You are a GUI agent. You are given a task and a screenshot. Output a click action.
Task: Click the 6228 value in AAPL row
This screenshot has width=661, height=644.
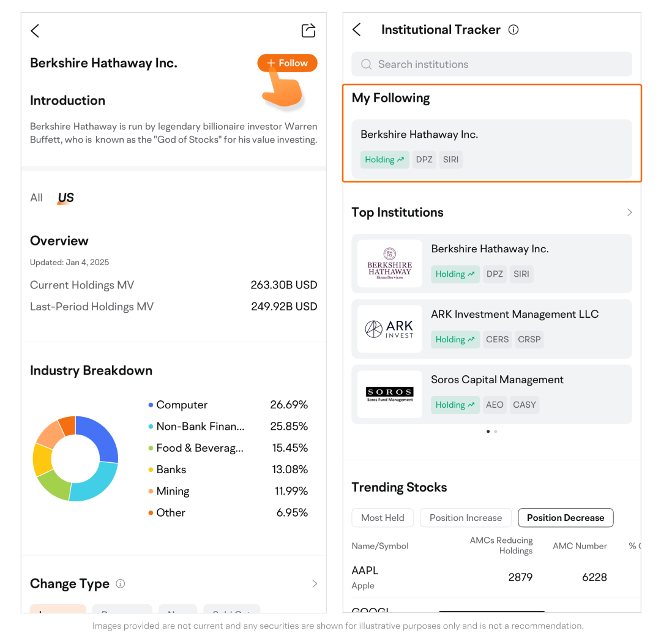[x=594, y=577]
